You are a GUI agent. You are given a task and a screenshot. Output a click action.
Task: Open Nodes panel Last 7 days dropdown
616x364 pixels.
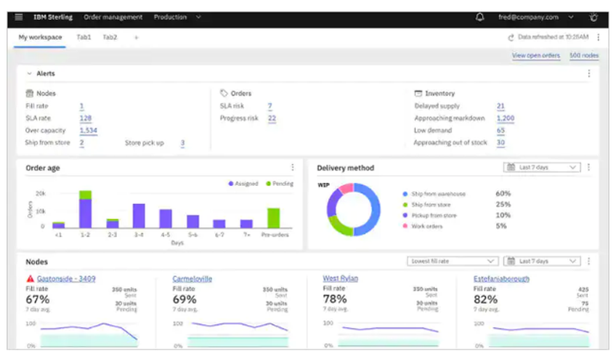click(541, 261)
